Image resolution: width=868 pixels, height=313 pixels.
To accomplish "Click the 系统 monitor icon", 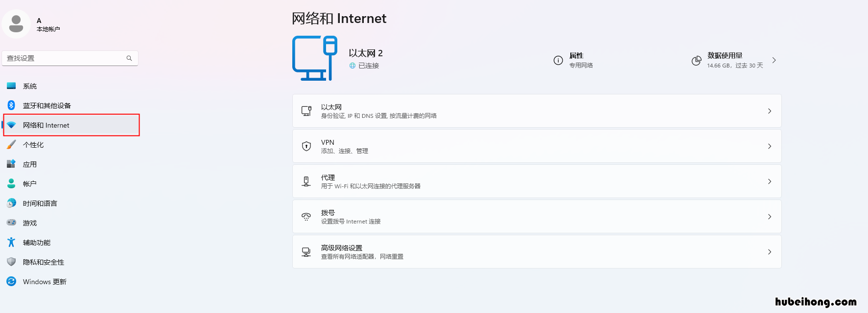I will coord(11,86).
